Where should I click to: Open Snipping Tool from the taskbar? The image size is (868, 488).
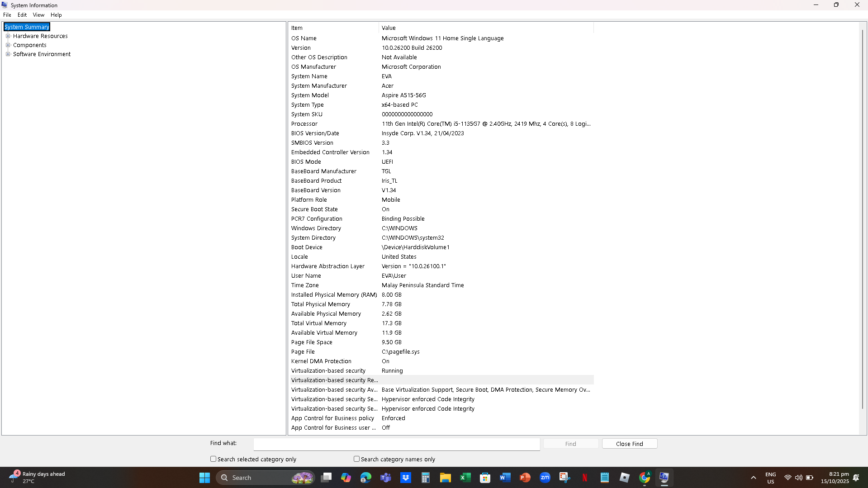coord(565,478)
